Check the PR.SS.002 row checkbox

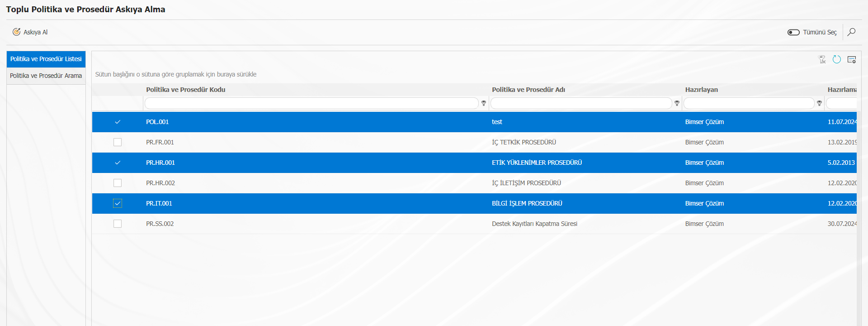click(118, 224)
